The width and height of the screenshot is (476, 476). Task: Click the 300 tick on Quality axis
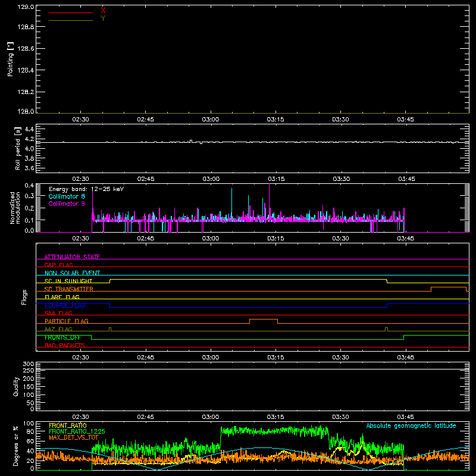[x=29, y=364]
